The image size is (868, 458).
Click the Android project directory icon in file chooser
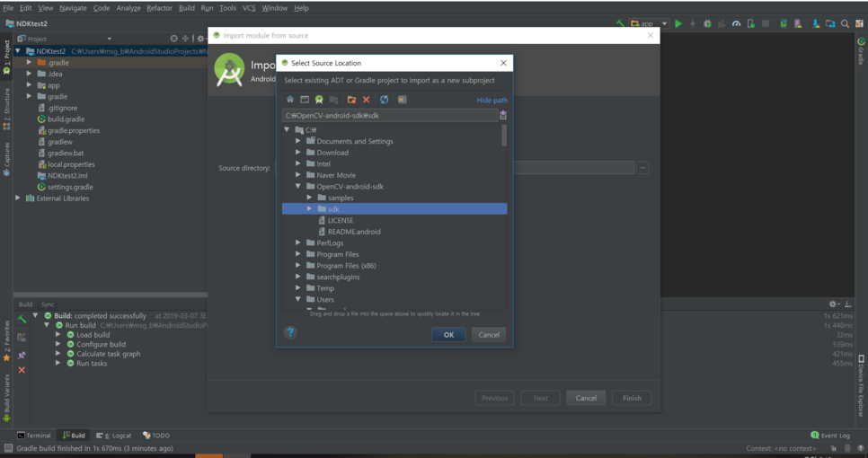tap(319, 100)
